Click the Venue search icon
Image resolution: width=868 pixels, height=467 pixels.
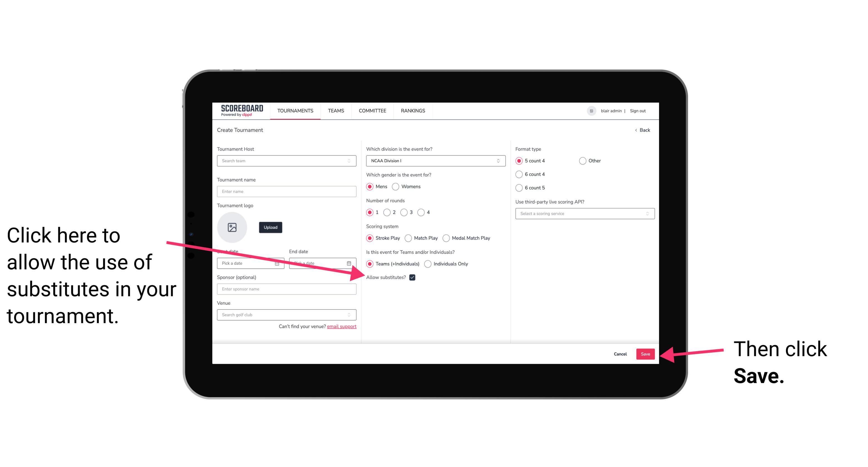351,315
